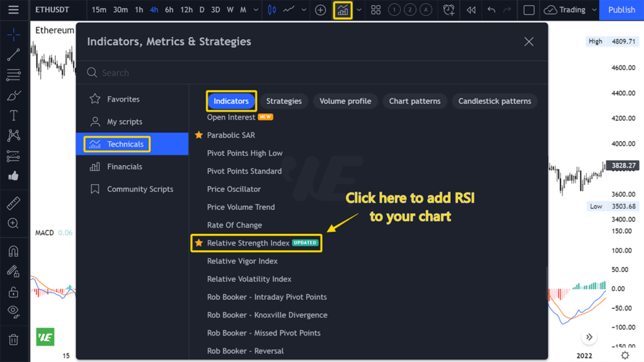Image resolution: width=644 pixels, height=362 pixels.
Task: Toggle the magnet mode icon
Action: 13,251
